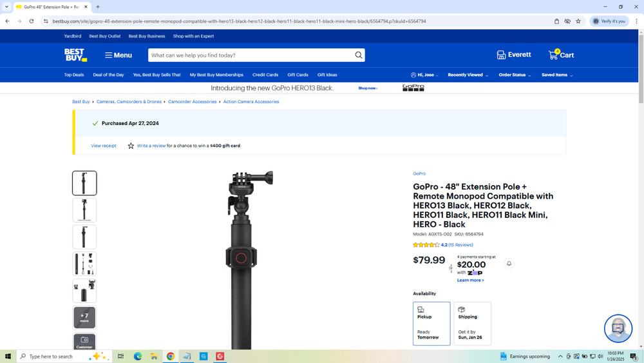Expand Recently Viewed dropdown

tap(468, 75)
